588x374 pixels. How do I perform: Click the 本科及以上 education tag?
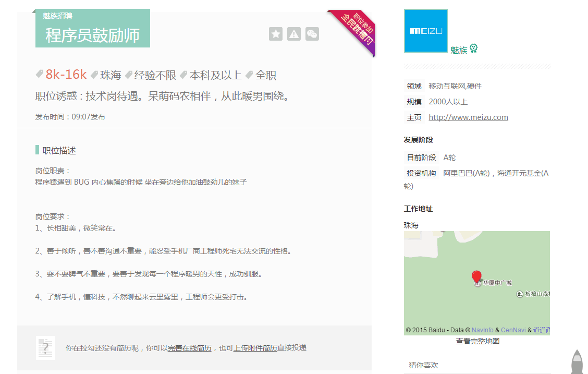(x=216, y=75)
